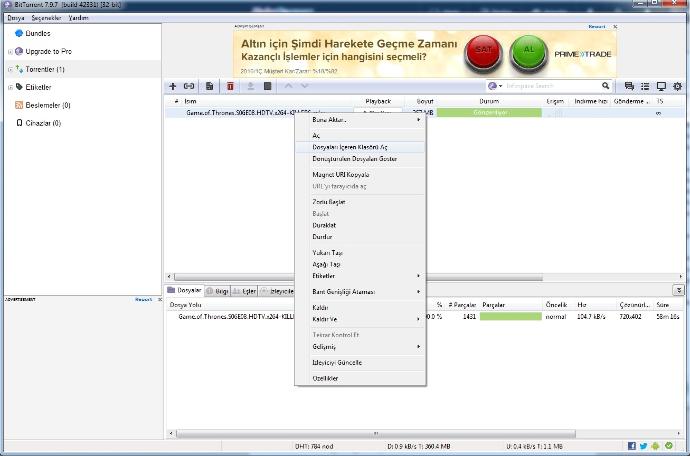The height and width of the screenshot is (456, 690).
Task: Click the green AL button in ad
Action: (x=529, y=53)
